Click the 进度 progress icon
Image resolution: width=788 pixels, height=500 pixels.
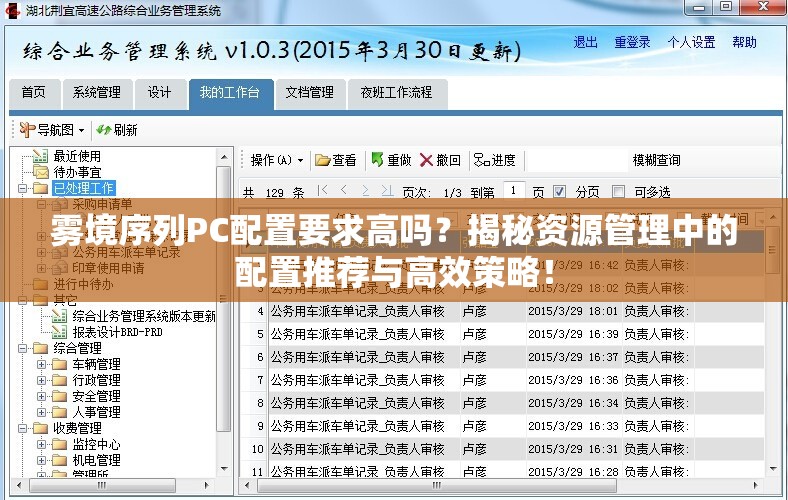[481, 160]
